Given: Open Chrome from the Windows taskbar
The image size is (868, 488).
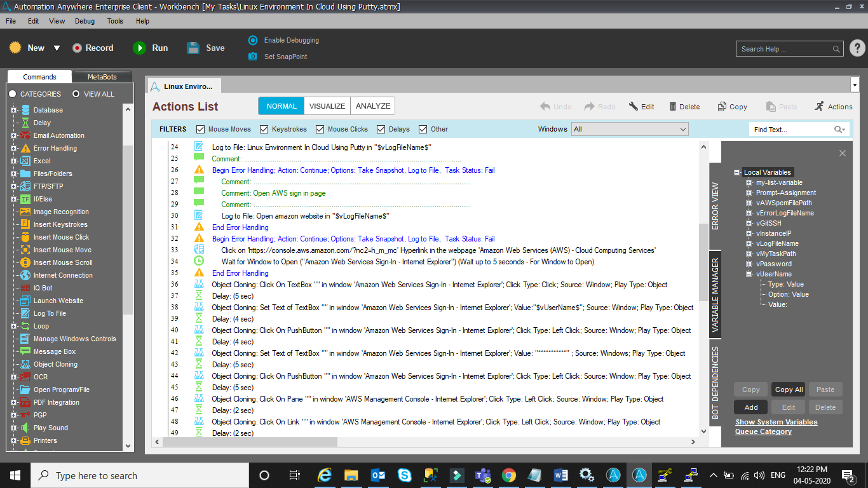Looking at the screenshot, I should [x=508, y=475].
